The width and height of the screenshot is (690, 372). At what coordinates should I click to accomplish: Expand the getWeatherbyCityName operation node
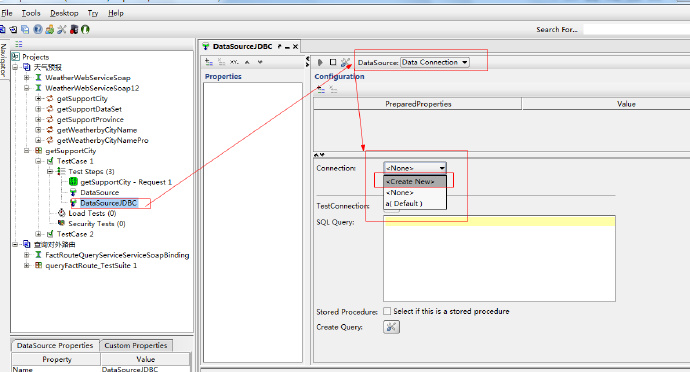(38, 130)
